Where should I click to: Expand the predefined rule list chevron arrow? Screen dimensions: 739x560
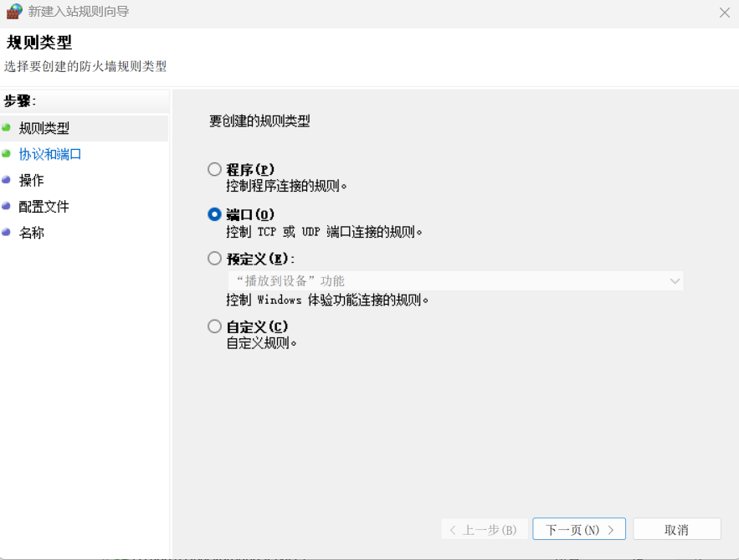pos(675,281)
